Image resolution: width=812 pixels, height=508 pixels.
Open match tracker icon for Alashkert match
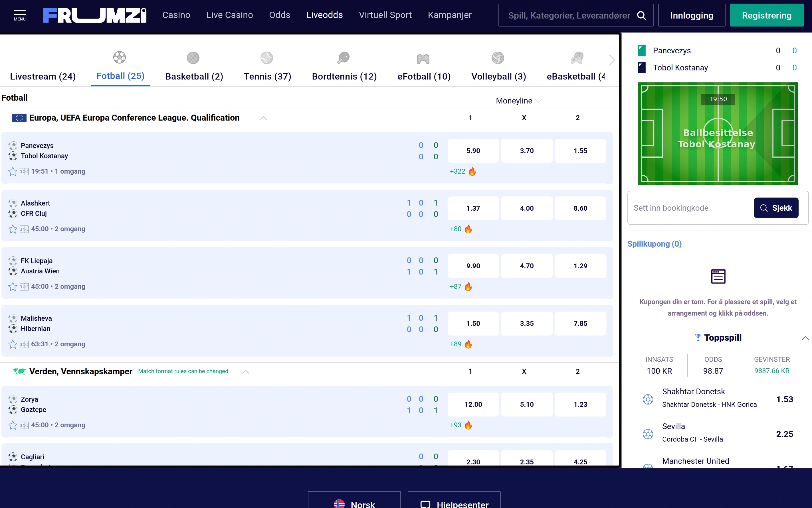[x=24, y=229]
